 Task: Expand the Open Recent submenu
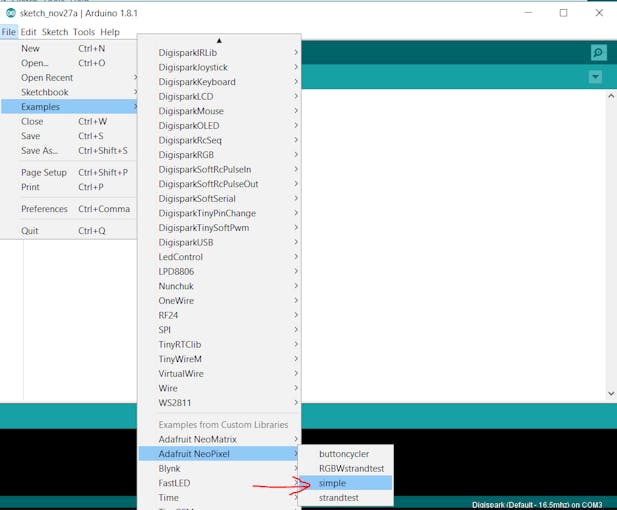pos(69,78)
